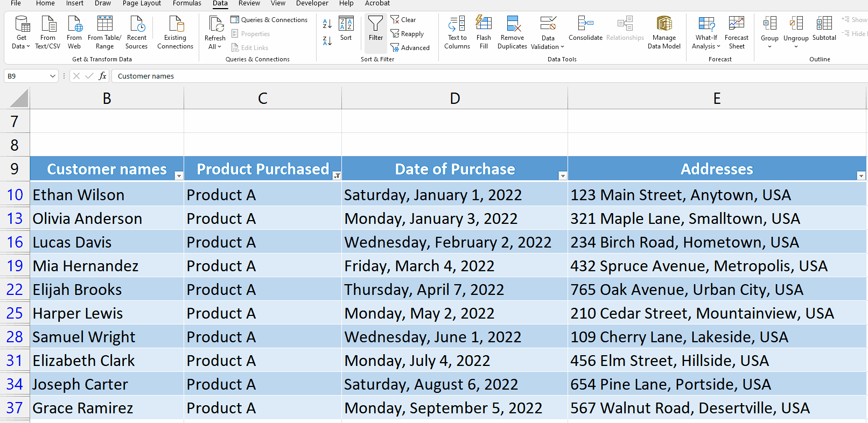Select the Mia Hernandez cell

pos(107,266)
